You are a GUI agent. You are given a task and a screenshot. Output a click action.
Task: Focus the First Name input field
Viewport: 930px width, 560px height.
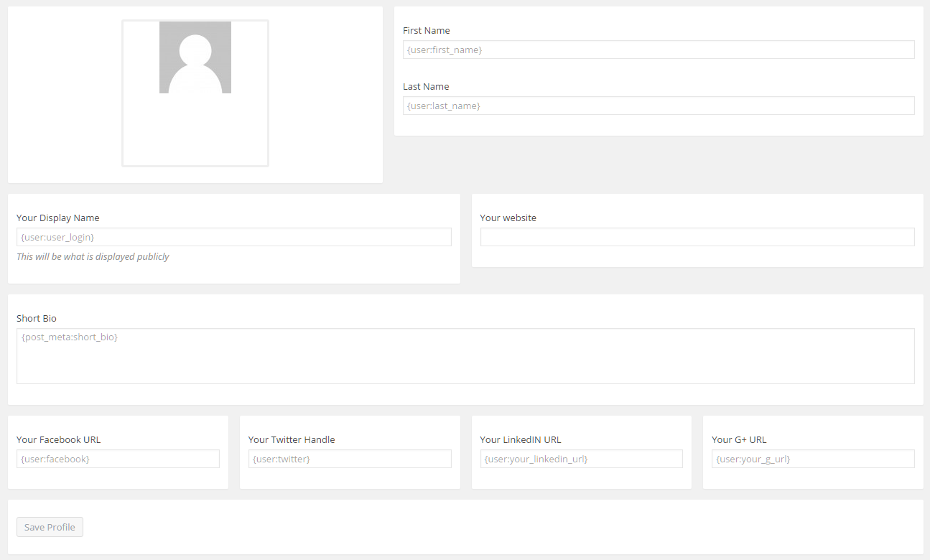pos(659,50)
